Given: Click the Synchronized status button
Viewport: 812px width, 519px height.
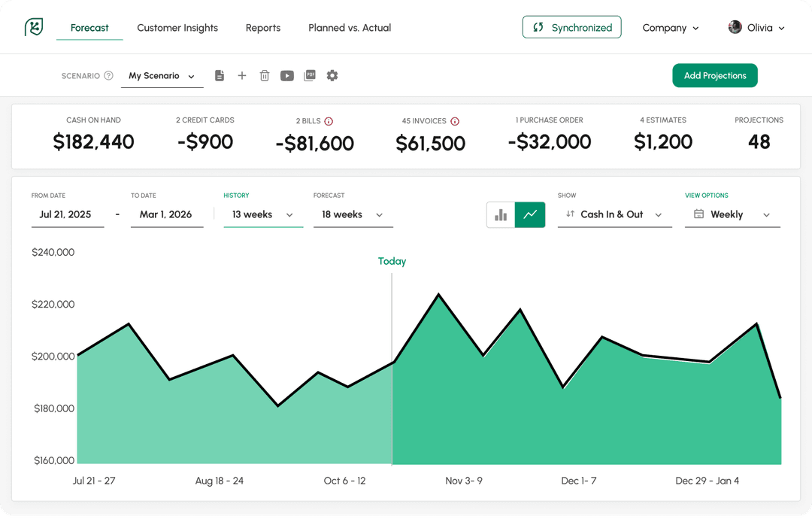Looking at the screenshot, I should point(572,28).
